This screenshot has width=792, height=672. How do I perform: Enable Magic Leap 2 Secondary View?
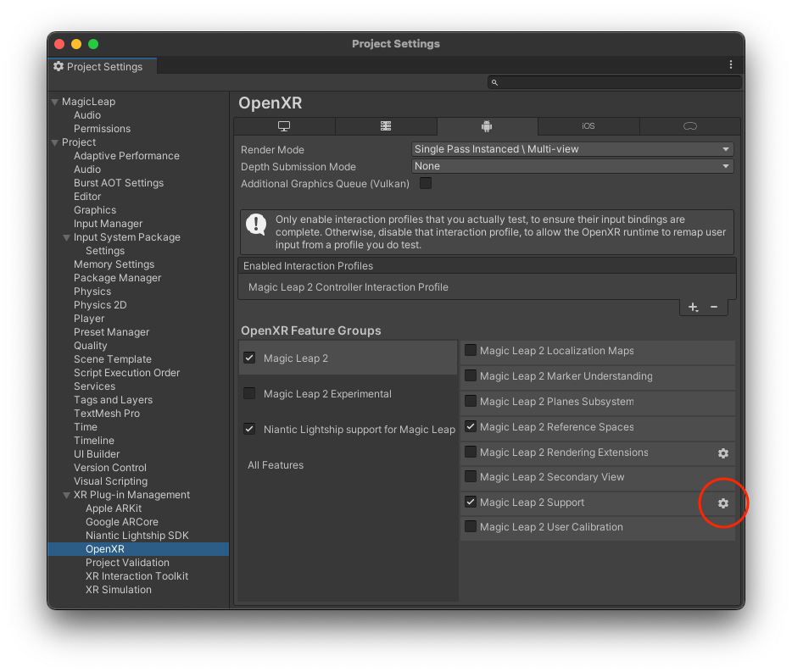(x=471, y=476)
